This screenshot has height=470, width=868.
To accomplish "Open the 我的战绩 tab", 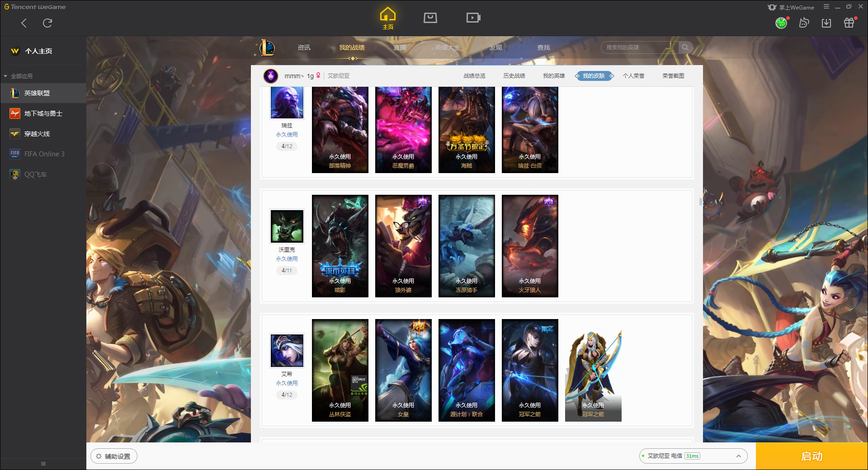I will [x=352, y=47].
